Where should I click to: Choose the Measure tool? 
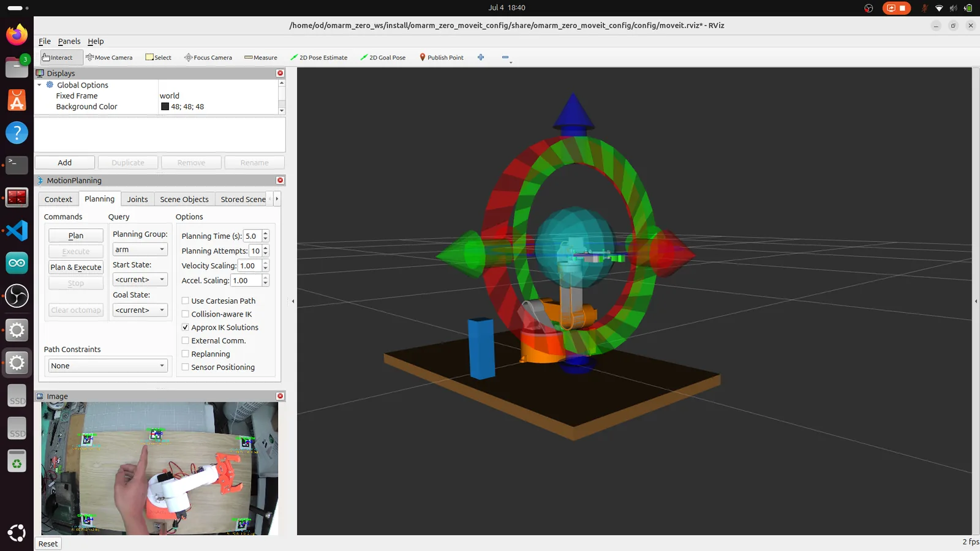261,58
